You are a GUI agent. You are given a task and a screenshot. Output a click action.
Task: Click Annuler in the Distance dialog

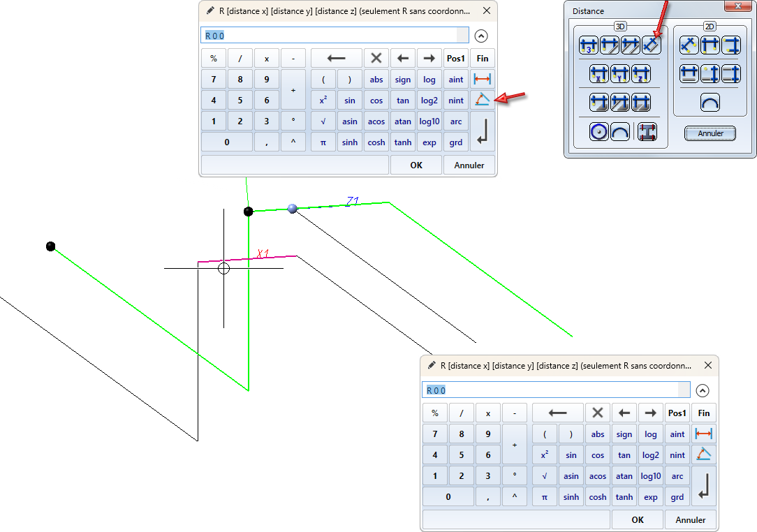(x=710, y=133)
